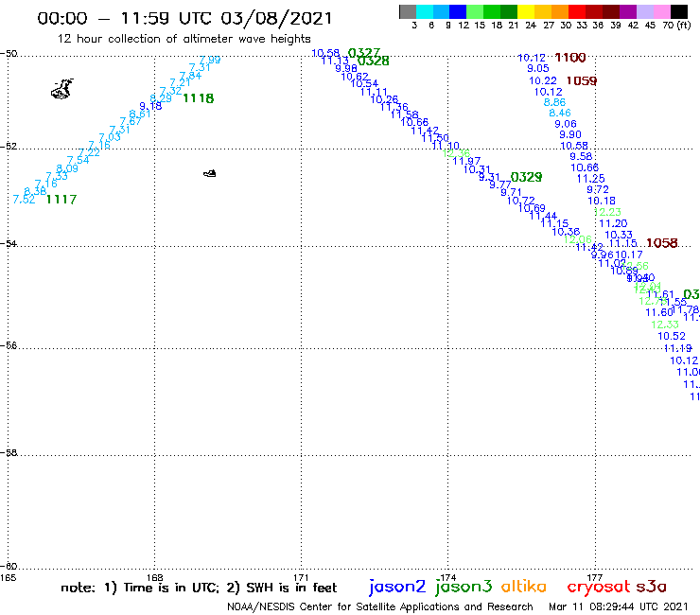The width and height of the screenshot is (700, 615).
Task: Click the note about UTC and feet
Action: 199,588
